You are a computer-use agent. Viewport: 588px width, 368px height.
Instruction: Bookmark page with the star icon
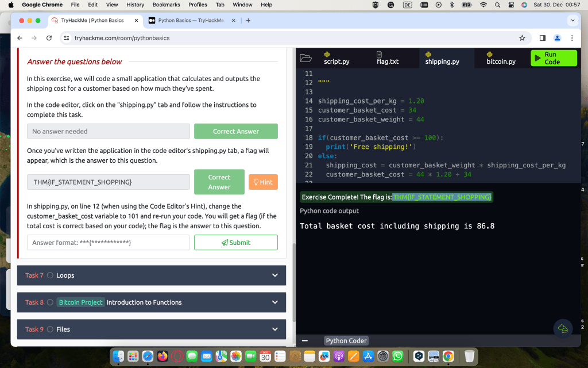pyautogui.click(x=522, y=38)
